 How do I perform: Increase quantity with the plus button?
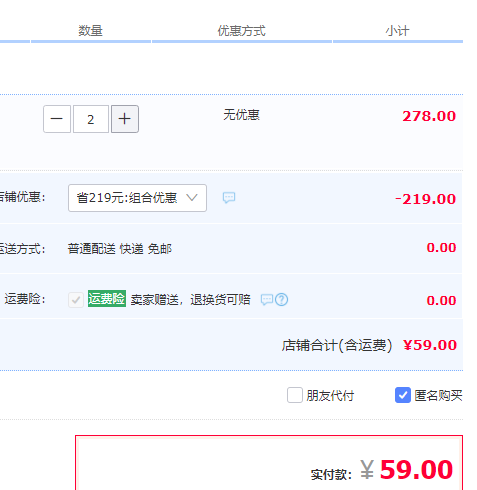tap(125, 119)
